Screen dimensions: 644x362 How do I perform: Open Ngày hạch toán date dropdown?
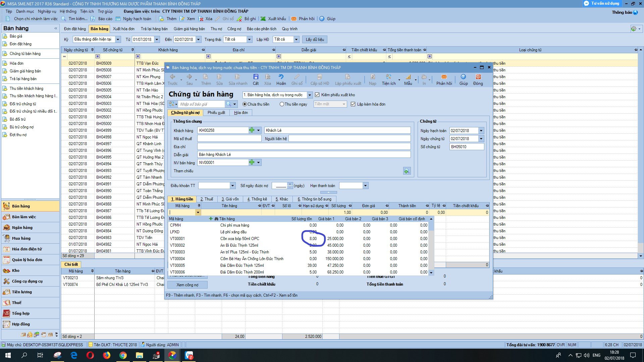pyautogui.click(x=481, y=131)
